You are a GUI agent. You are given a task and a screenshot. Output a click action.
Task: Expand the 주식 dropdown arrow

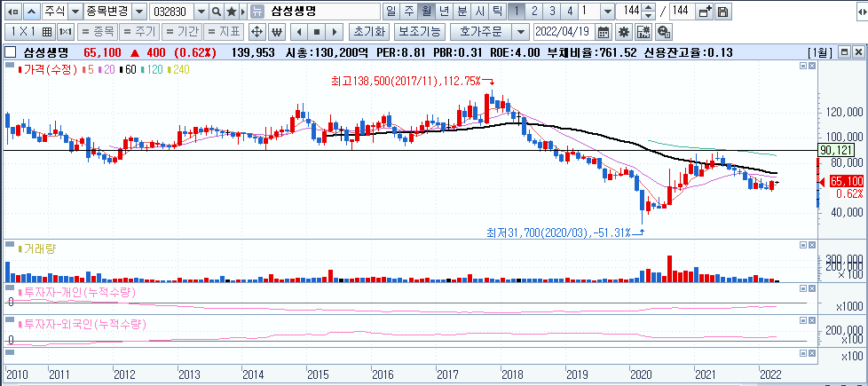pyautogui.click(x=75, y=11)
